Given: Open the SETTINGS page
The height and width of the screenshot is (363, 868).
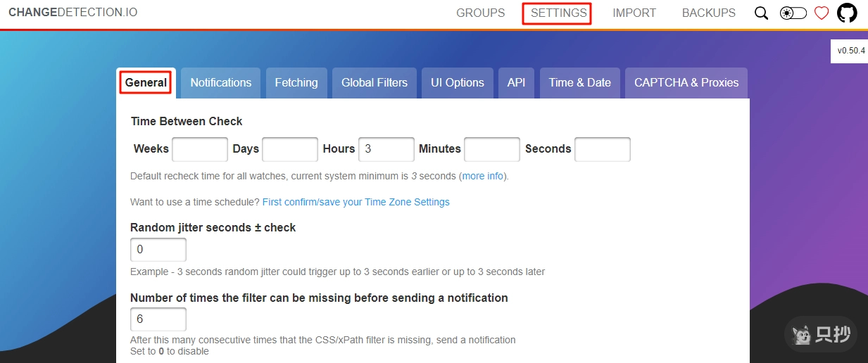Looking at the screenshot, I should point(558,13).
